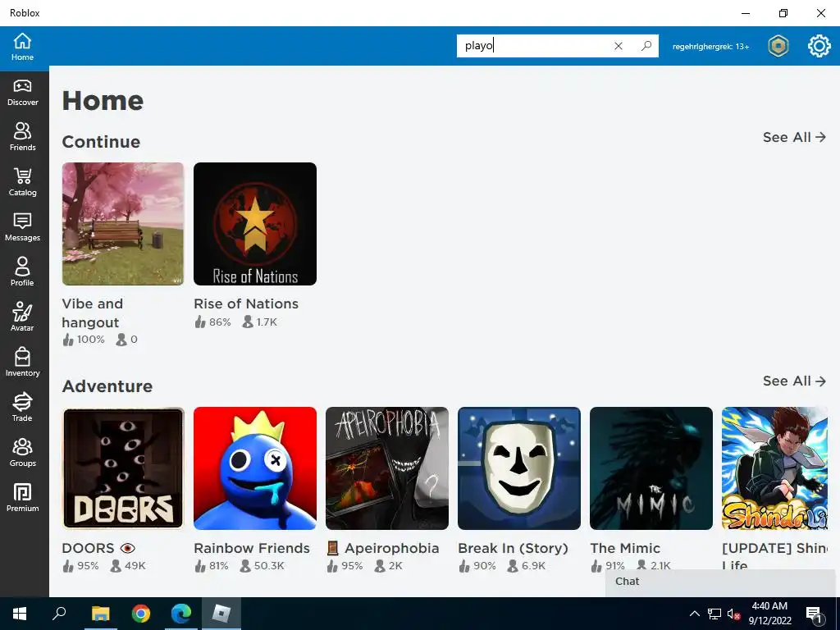
Task: Click username regehrighergrek 13+
Action: click(710, 47)
